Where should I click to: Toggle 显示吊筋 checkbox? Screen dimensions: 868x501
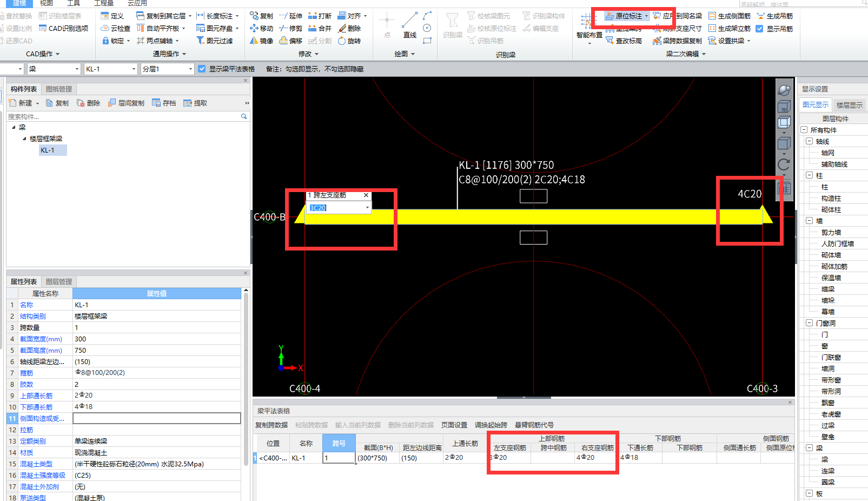(x=759, y=29)
